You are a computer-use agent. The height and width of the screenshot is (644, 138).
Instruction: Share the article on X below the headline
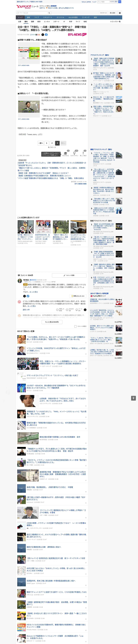point(43,35)
